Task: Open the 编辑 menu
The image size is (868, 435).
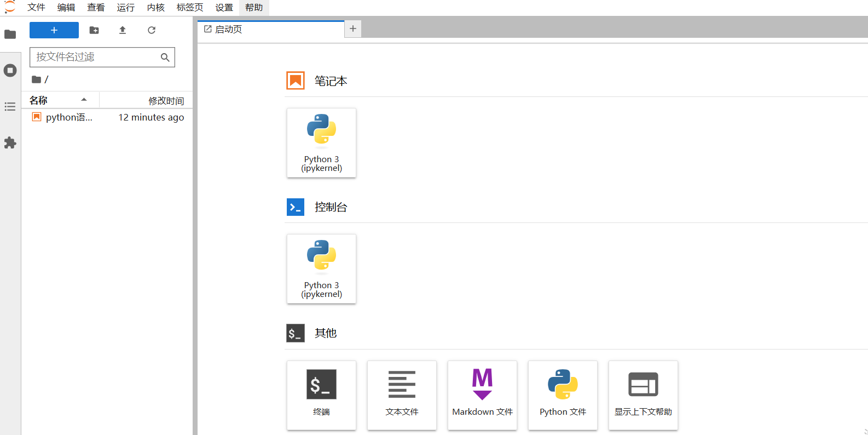Action: click(x=66, y=7)
